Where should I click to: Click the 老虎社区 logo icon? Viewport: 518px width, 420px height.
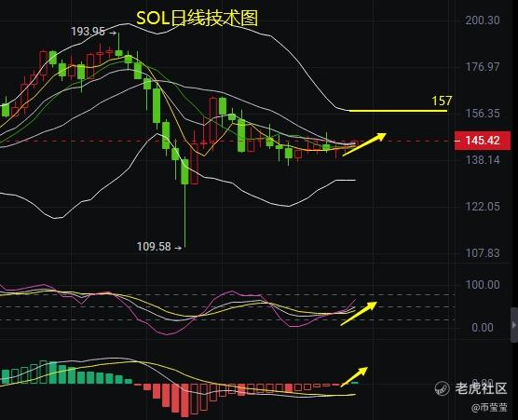coord(442,388)
